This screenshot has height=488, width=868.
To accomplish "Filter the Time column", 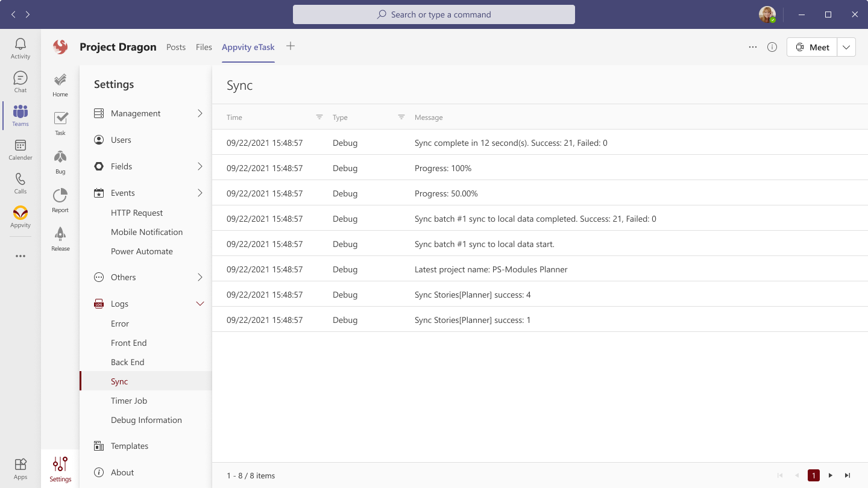I will 319,117.
